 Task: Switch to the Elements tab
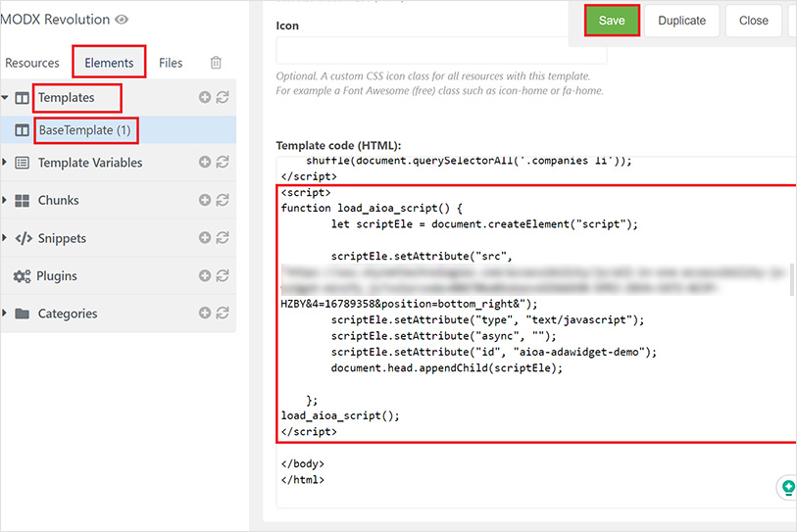point(109,62)
